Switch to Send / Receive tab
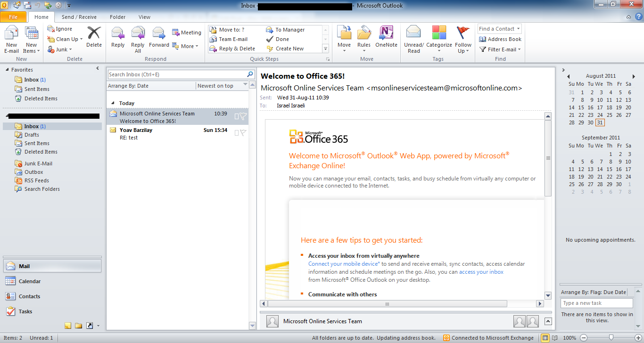 pos(79,17)
